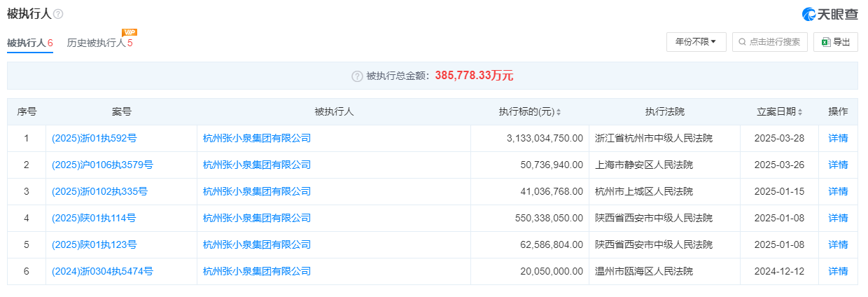The height and width of the screenshot is (297, 868).
Task: View 详情 for the 2024-12-12 case
Action: click(838, 271)
